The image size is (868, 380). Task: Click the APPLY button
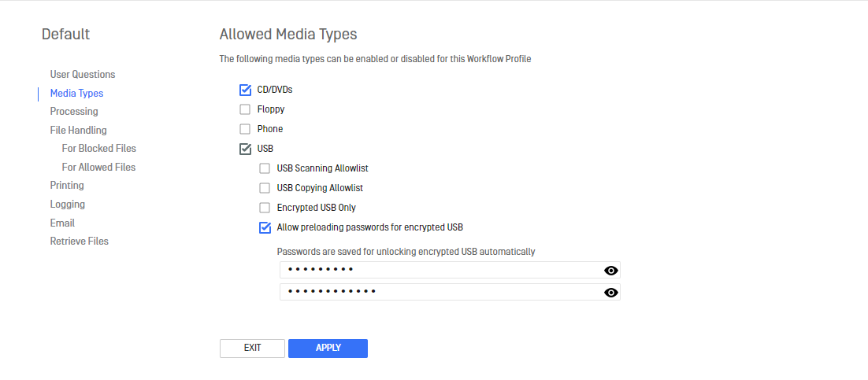point(328,349)
